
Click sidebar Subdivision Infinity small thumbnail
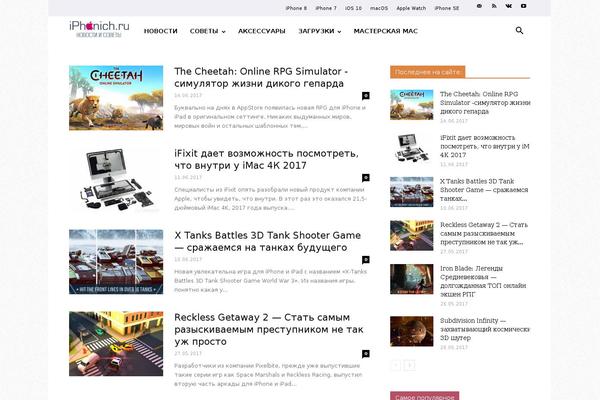tap(412, 331)
